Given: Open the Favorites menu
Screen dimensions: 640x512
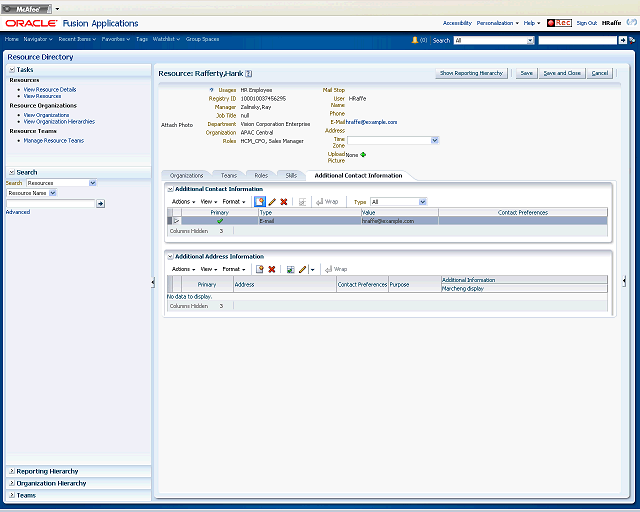Looking at the screenshot, I should [x=116, y=39].
